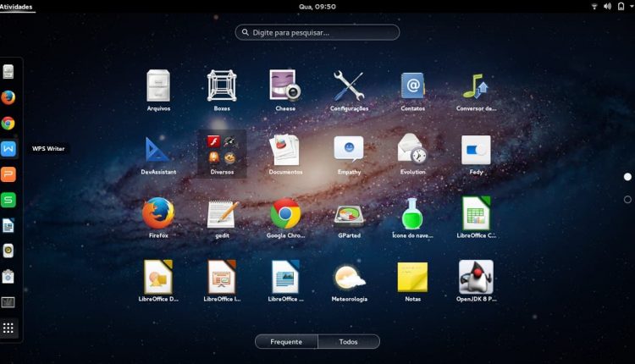Open the gedit text editor
The width and height of the screenshot is (635, 364).
222,213
